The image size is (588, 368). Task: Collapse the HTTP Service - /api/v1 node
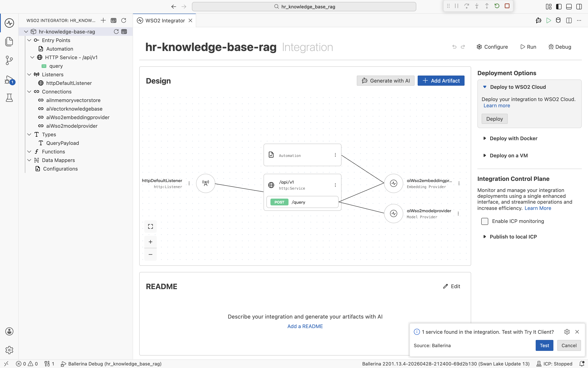(32, 57)
